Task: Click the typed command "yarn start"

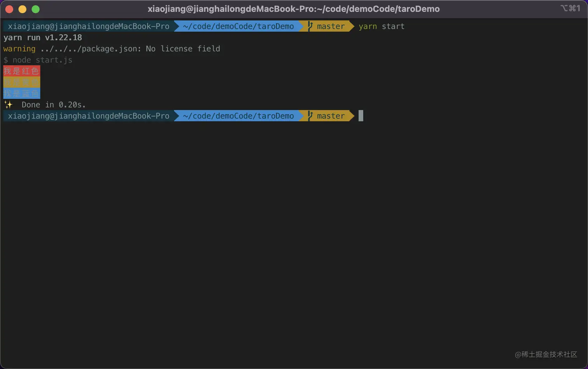Action: [x=381, y=26]
